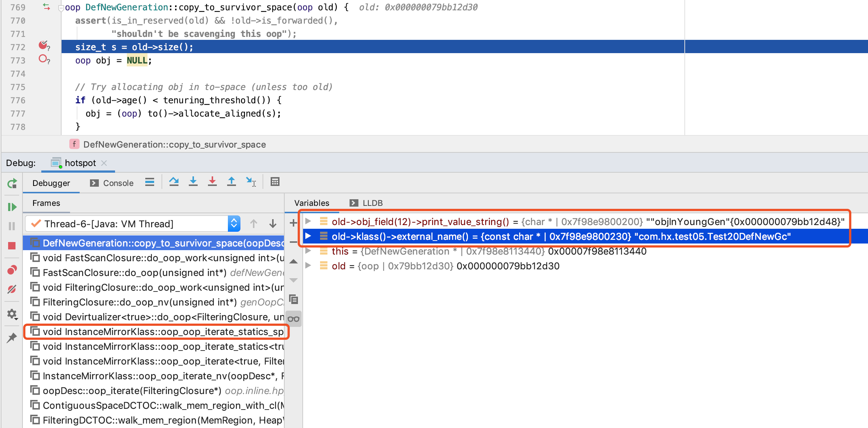Click the Run to Cursor icon
868x428 pixels.
[x=251, y=182]
